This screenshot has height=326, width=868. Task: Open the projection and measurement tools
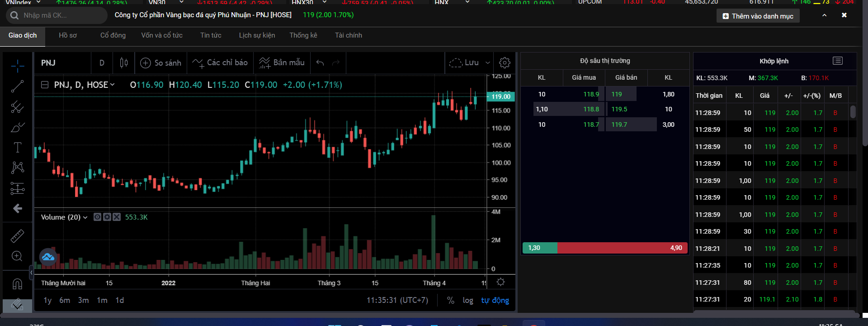[x=18, y=188]
